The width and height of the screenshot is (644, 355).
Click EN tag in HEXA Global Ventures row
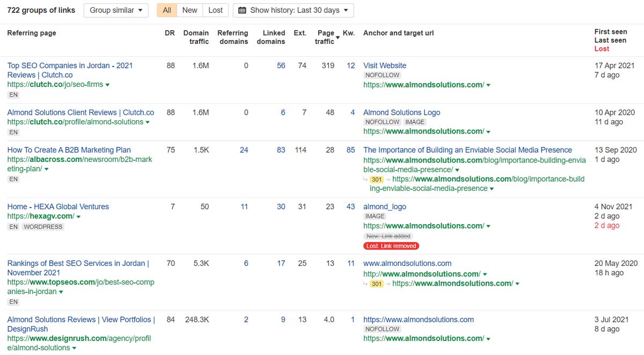(x=13, y=227)
